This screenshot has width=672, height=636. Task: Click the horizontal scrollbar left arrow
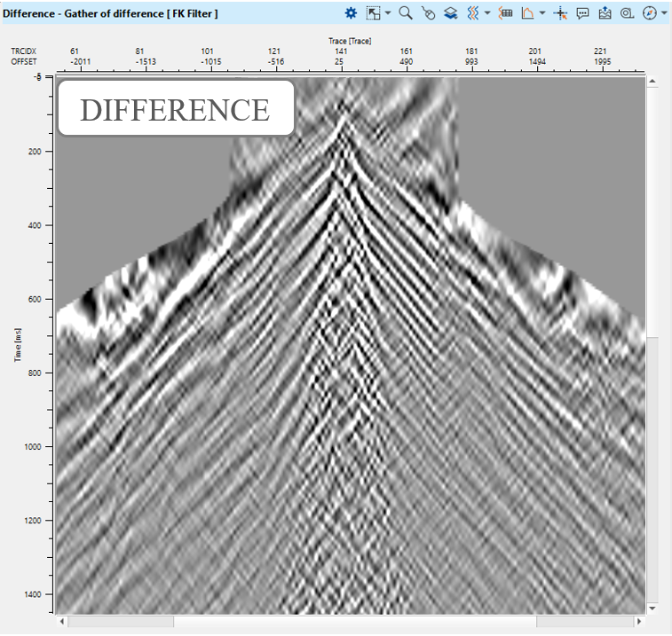point(62,621)
